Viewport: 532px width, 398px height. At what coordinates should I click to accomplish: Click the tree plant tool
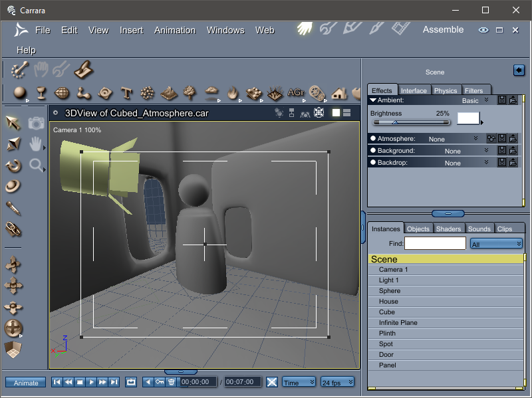coord(190,92)
